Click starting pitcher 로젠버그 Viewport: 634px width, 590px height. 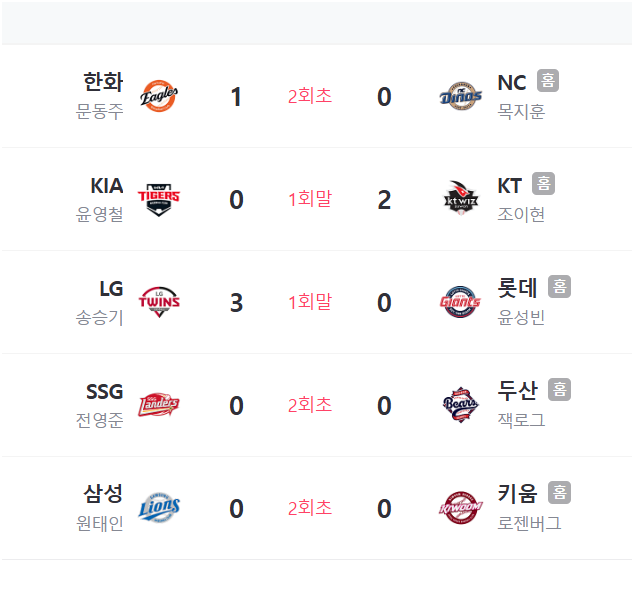(529, 523)
